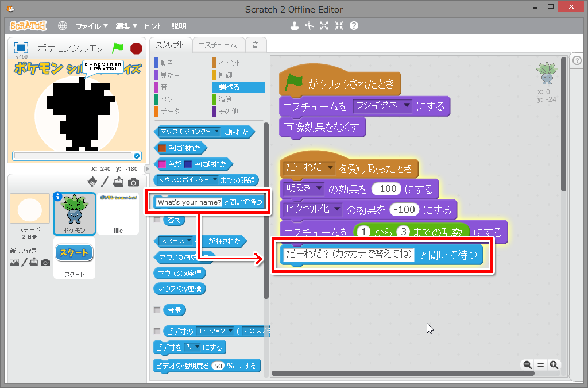The height and width of the screenshot is (388, 588).
Task: Select 演算 block category
Action: pyautogui.click(x=225, y=99)
